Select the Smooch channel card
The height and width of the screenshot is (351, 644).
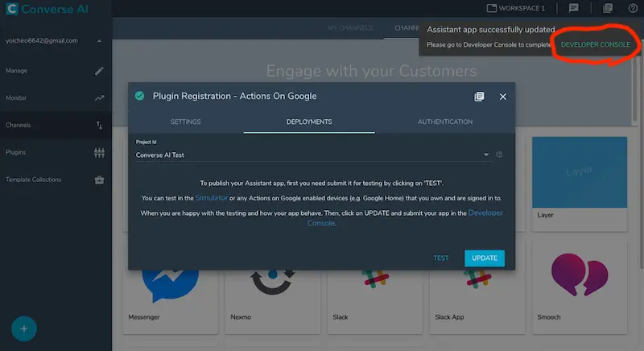tap(580, 287)
